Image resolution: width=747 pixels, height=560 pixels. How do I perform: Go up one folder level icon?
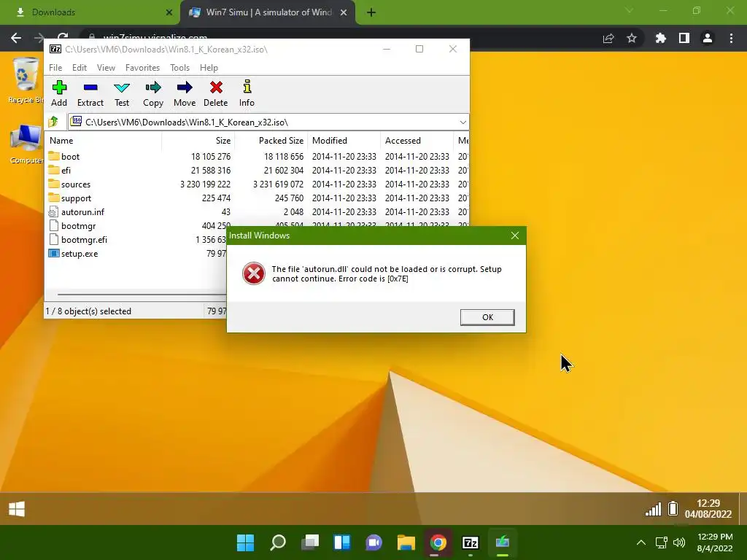[53, 122]
